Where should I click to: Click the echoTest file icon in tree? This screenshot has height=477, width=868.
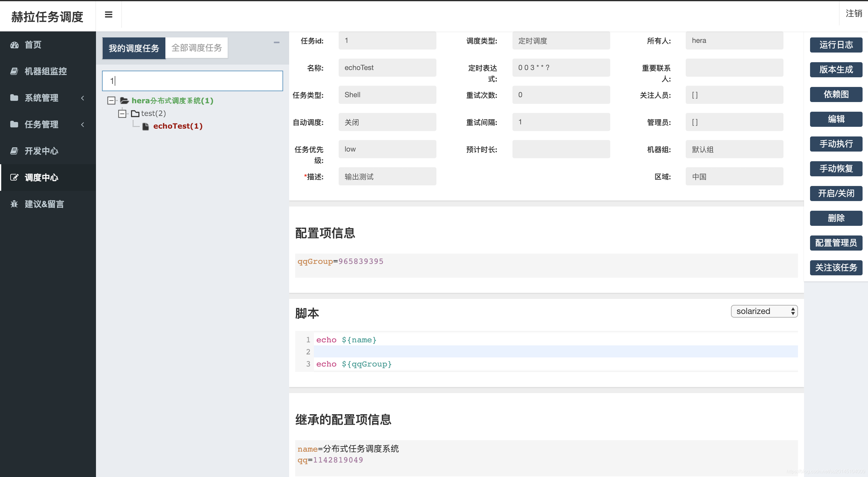point(145,126)
